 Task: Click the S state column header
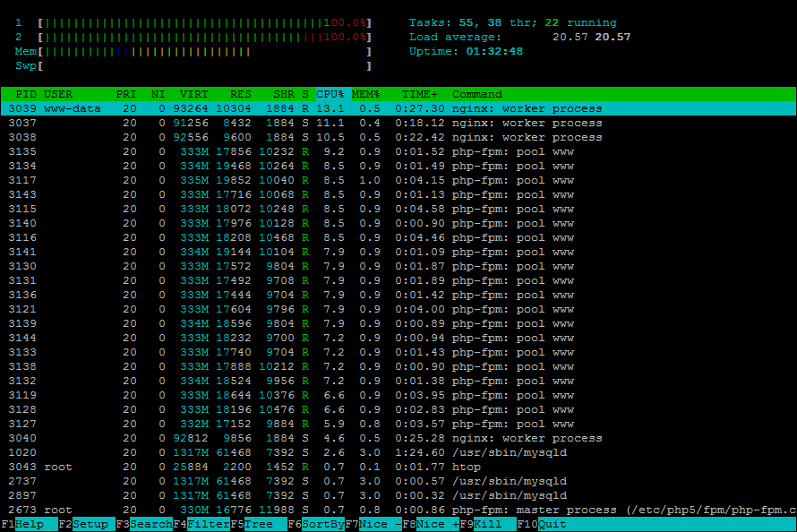[305, 95]
